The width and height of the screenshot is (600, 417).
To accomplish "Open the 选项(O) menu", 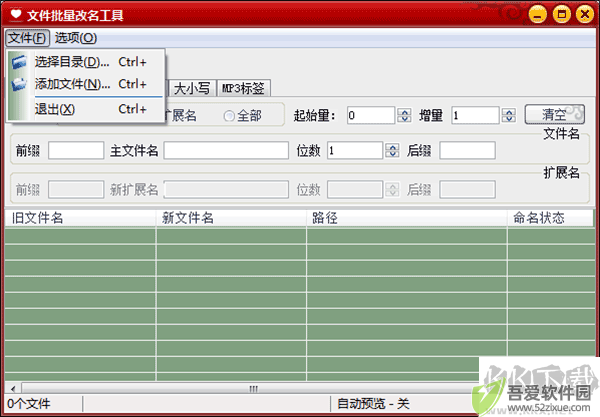I will coord(76,38).
